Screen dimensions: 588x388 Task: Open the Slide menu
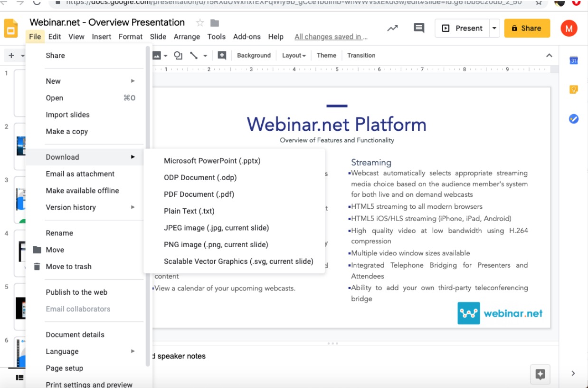pyautogui.click(x=158, y=37)
